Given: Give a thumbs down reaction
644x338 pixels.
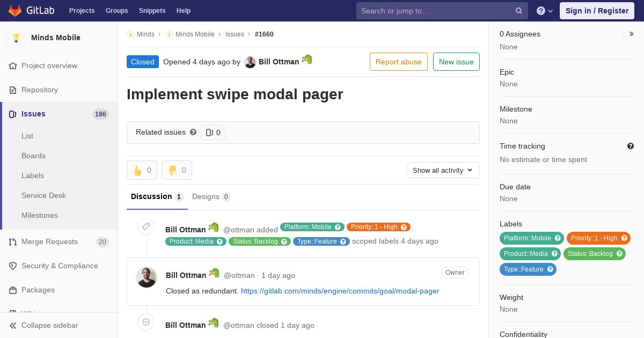Looking at the screenshot, I should click(177, 170).
